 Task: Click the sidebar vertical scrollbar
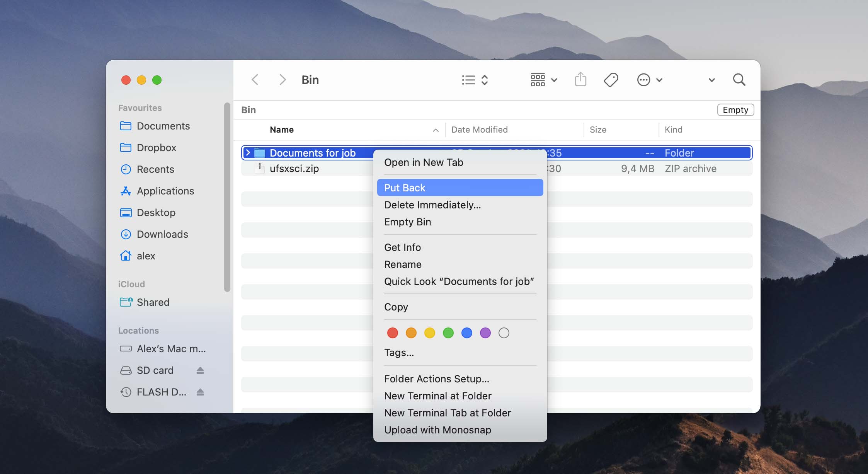click(x=227, y=197)
